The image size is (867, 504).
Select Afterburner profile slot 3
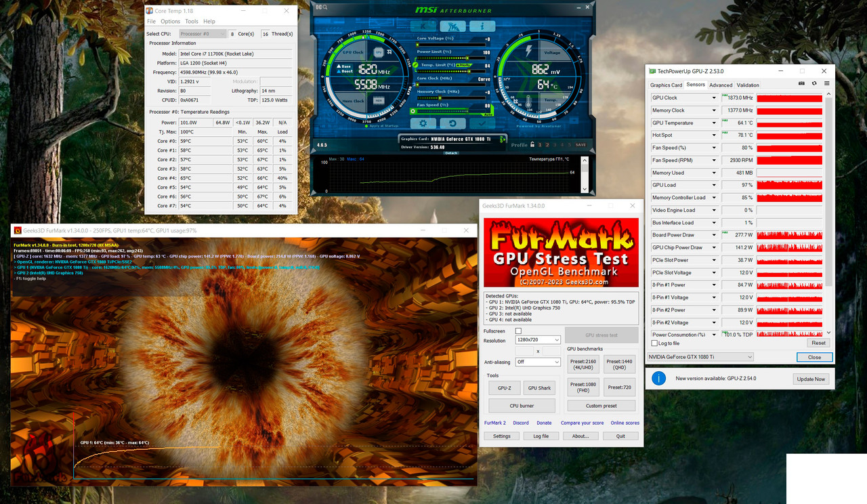click(555, 145)
